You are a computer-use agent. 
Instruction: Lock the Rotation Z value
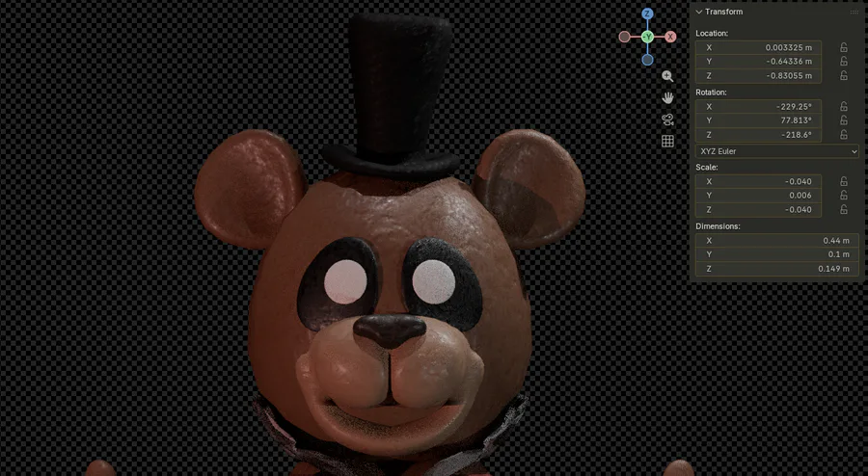pyautogui.click(x=844, y=135)
